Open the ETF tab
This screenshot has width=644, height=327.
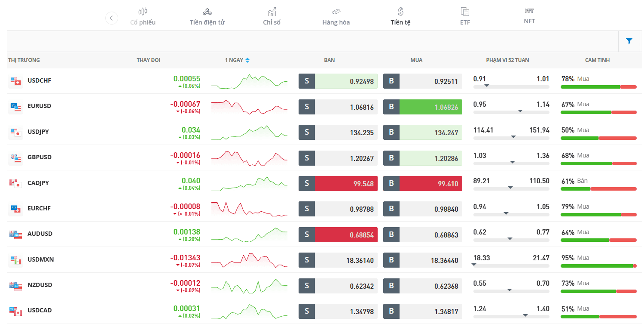[x=465, y=17]
